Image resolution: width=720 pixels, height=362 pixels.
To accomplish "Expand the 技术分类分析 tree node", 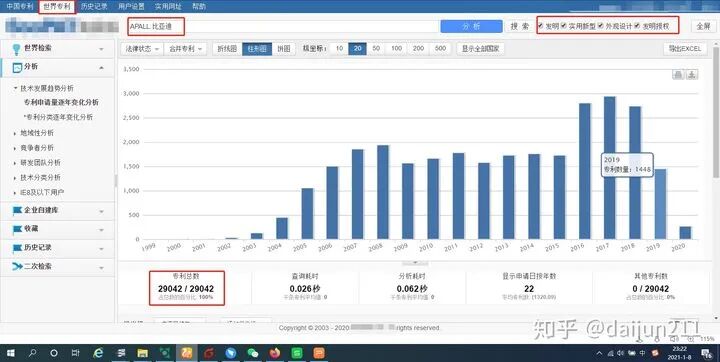I will 16,178.
